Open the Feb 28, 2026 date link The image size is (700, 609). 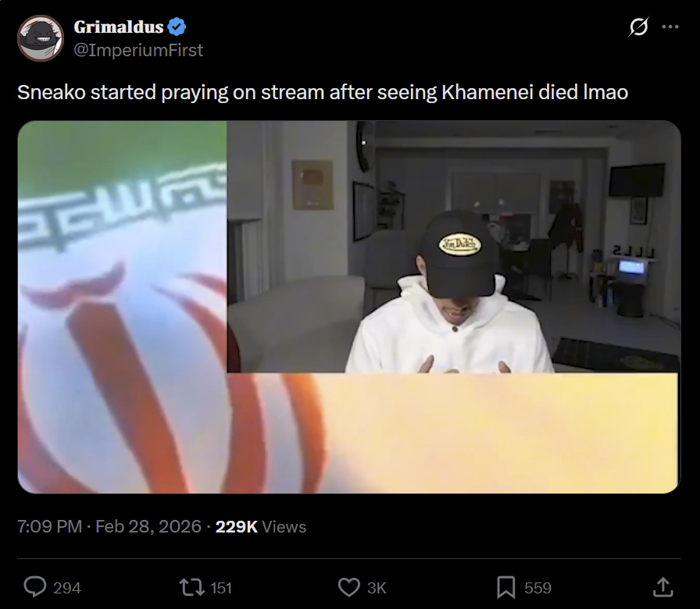[x=148, y=526]
